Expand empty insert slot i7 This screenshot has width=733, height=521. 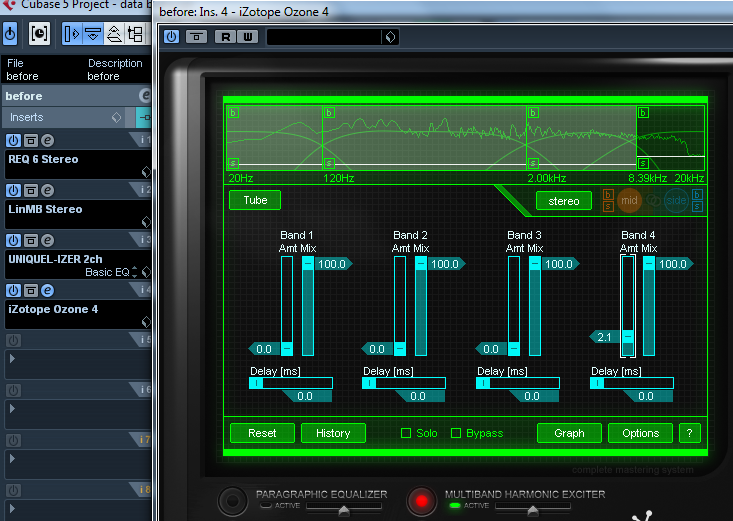pos(13,459)
